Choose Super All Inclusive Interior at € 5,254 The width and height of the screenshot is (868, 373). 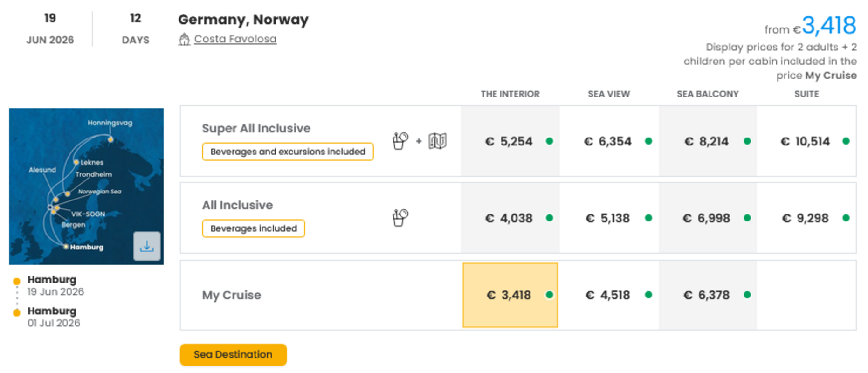[510, 141]
